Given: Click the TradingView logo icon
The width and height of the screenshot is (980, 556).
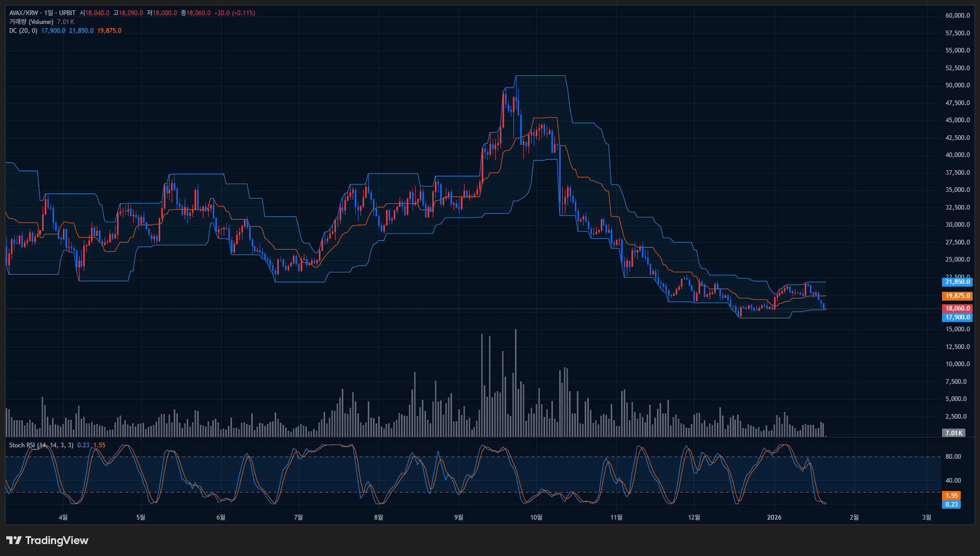Looking at the screenshot, I should [x=14, y=540].
